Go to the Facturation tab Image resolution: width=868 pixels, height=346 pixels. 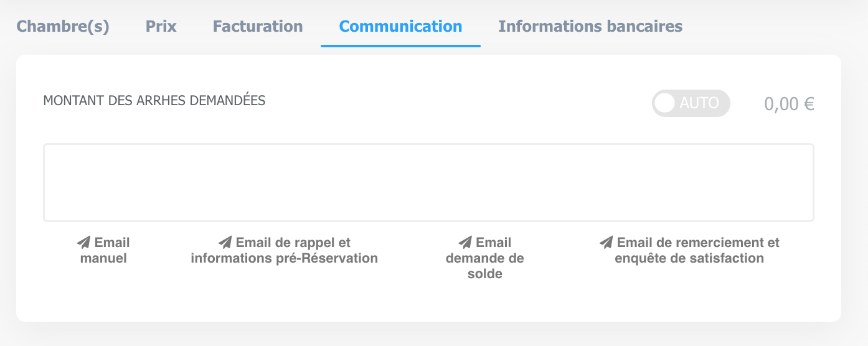tap(258, 27)
